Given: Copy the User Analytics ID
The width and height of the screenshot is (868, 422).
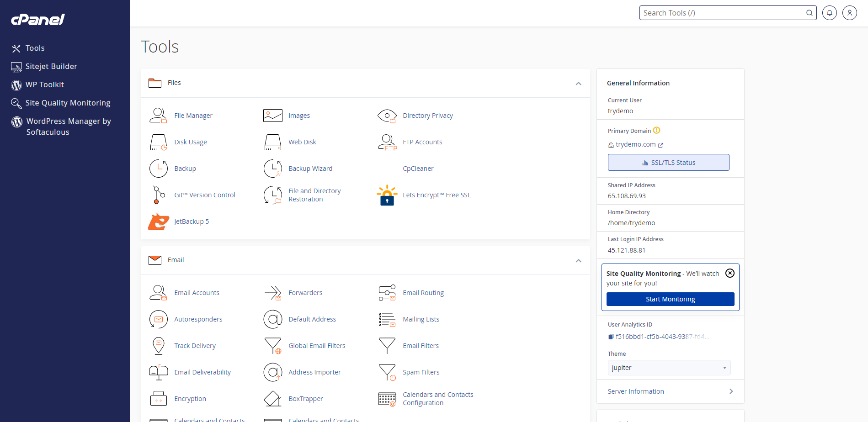Looking at the screenshot, I should pyautogui.click(x=611, y=337).
